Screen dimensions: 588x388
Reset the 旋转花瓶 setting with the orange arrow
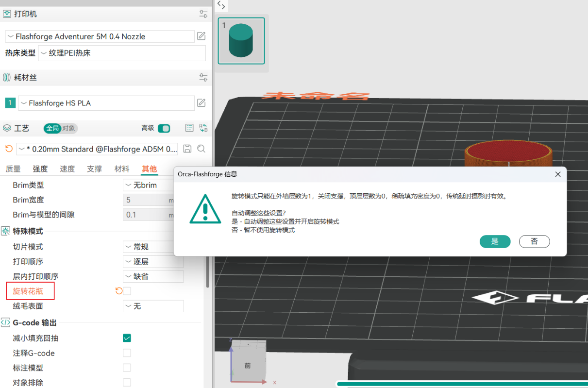[118, 291]
